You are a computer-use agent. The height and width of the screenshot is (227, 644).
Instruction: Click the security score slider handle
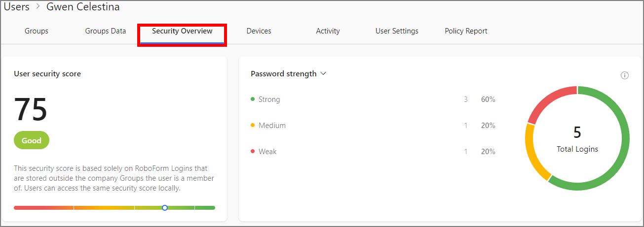click(165, 208)
